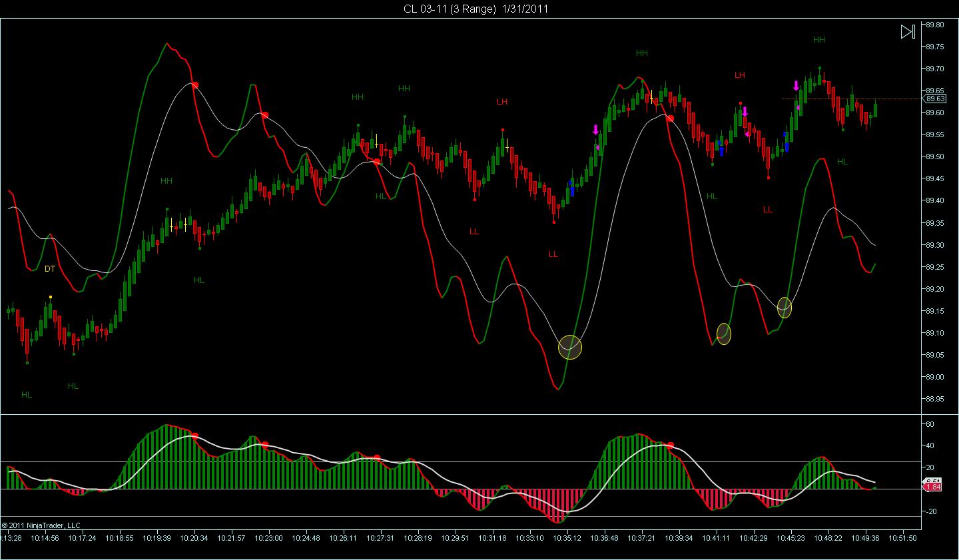
Task: Click the magenta down arrow near 10:48:22
Action: (796, 85)
